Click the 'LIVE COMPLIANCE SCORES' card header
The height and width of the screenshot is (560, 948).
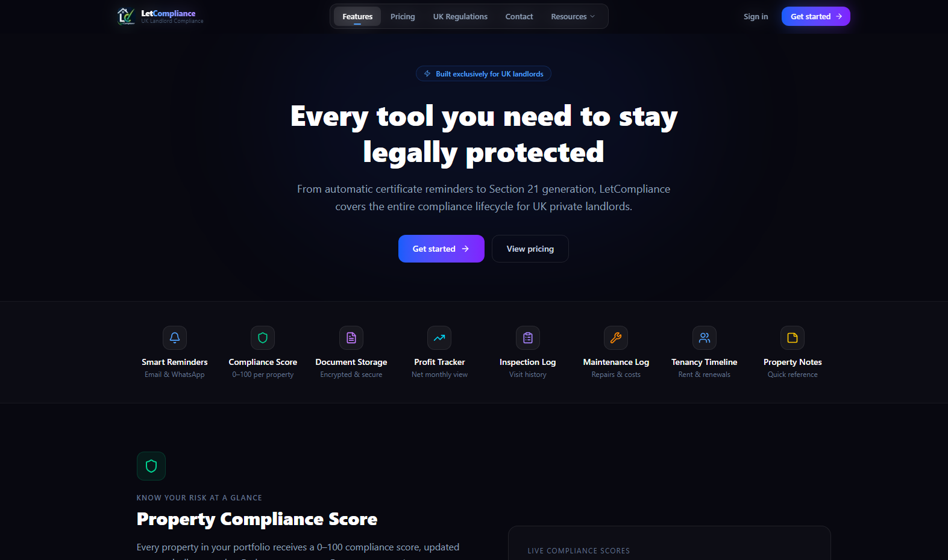click(579, 551)
